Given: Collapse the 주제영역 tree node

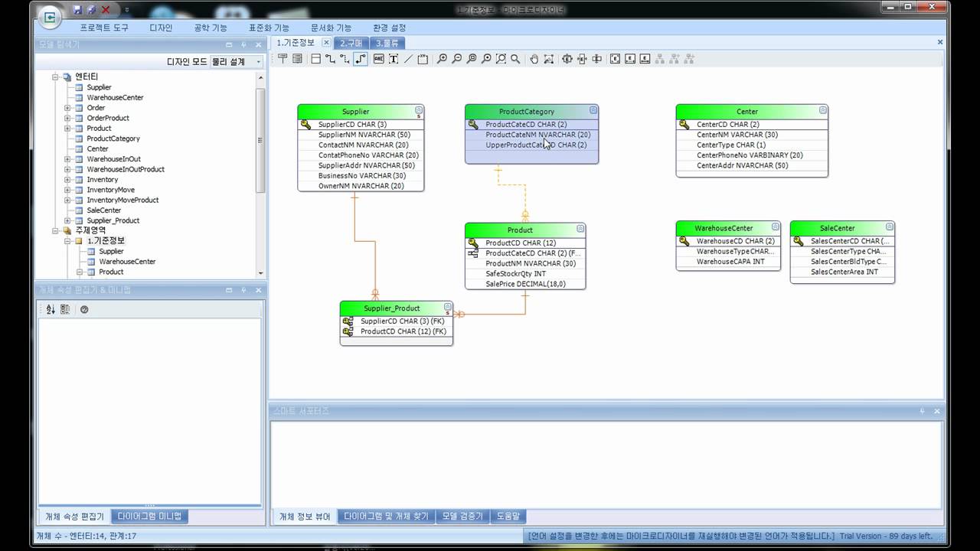Looking at the screenshot, I should tap(55, 230).
